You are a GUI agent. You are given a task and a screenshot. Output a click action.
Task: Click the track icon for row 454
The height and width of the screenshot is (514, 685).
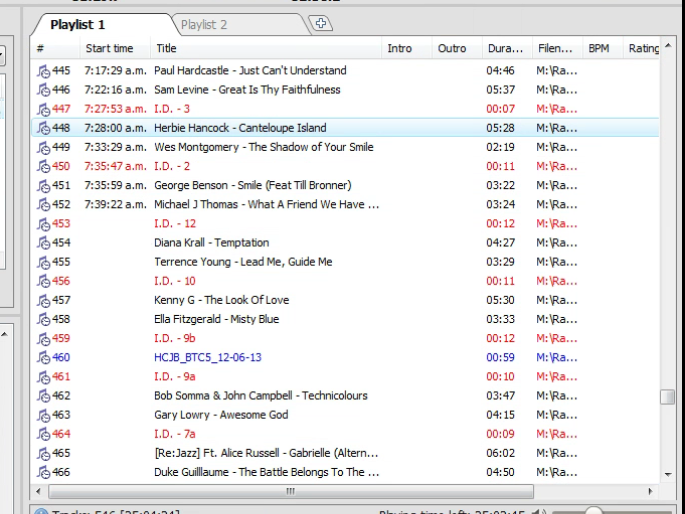(x=43, y=243)
